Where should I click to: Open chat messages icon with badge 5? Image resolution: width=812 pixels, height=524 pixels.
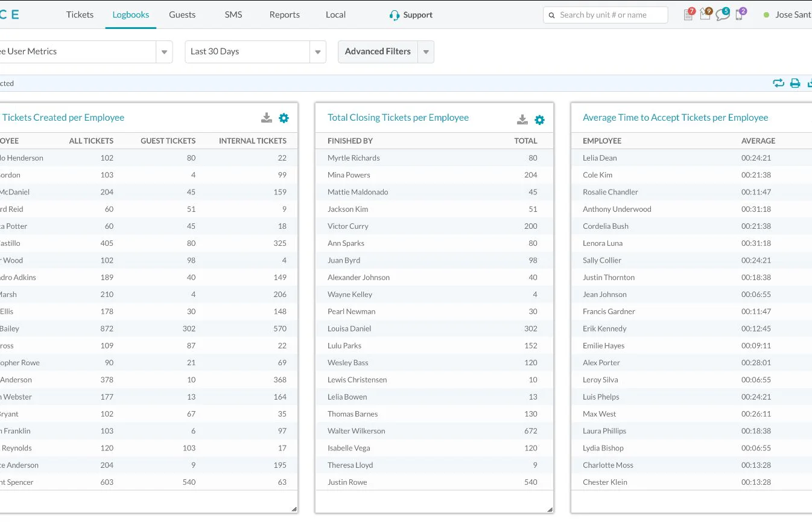(x=723, y=15)
